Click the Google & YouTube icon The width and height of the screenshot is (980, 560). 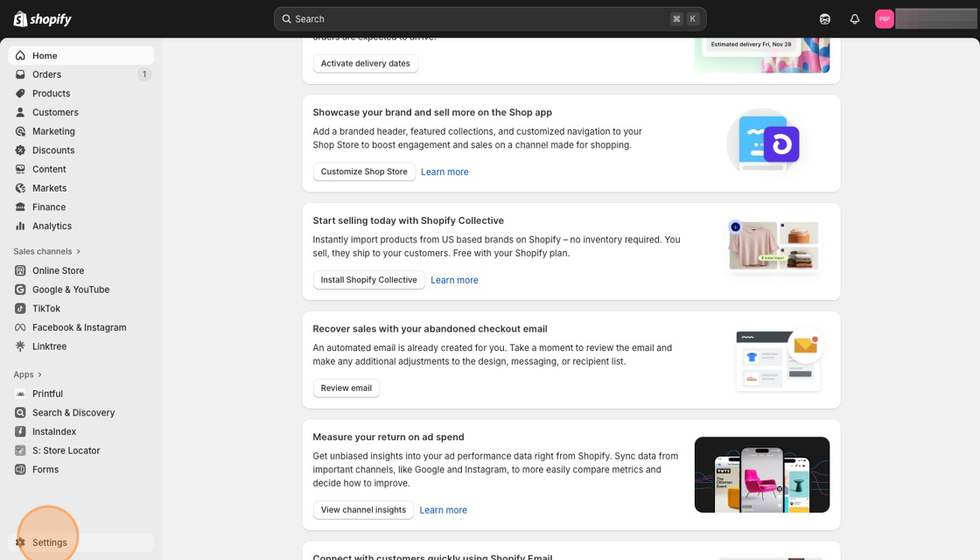tap(21, 290)
